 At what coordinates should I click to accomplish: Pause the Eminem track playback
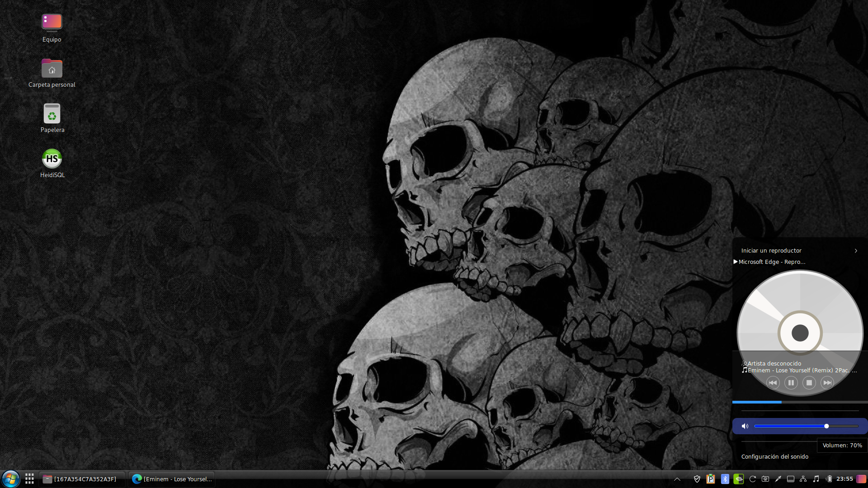[x=791, y=383]
